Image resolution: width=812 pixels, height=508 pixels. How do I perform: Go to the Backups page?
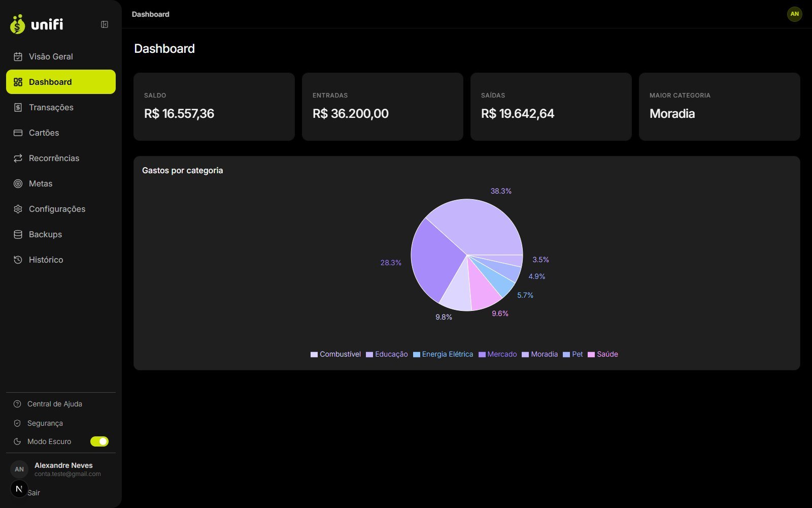[61, 234]
